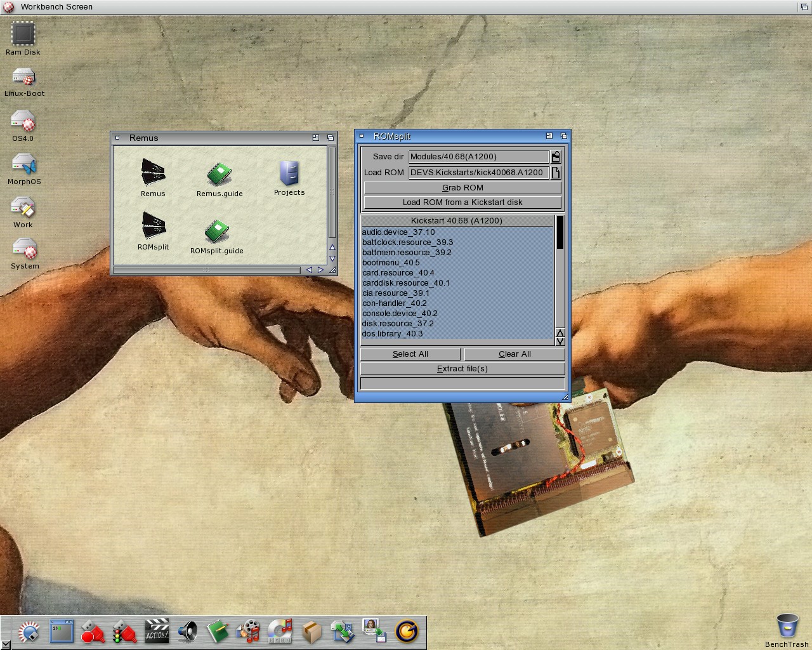
Task: Click Remus window scroll-right arrow
Action: tap(320, 270)
